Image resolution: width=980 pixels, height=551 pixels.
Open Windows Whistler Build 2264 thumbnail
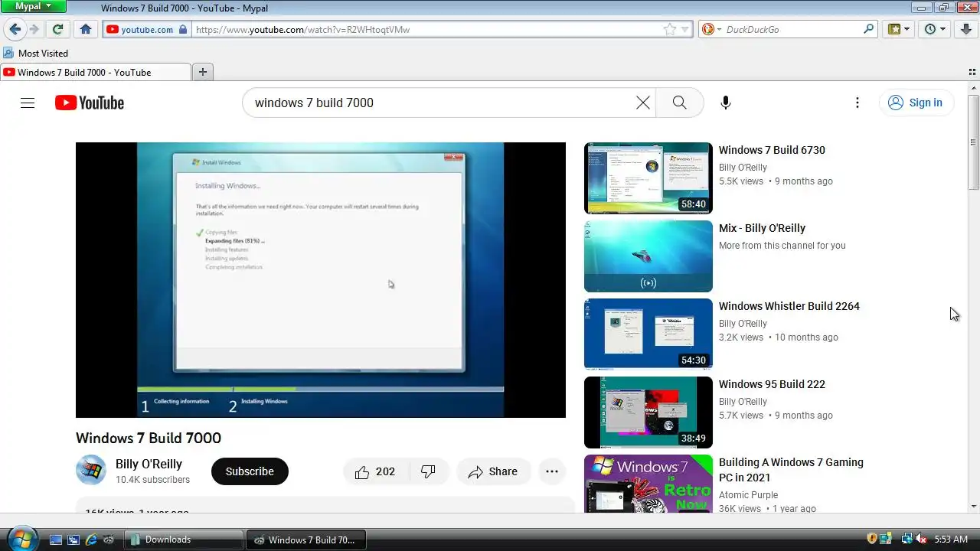pos(648,334)
